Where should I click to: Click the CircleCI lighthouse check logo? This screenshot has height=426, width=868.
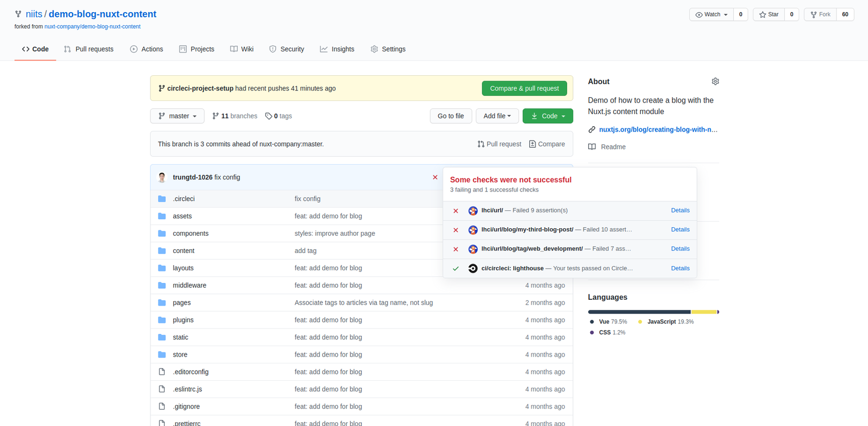[x=473, y=268]
